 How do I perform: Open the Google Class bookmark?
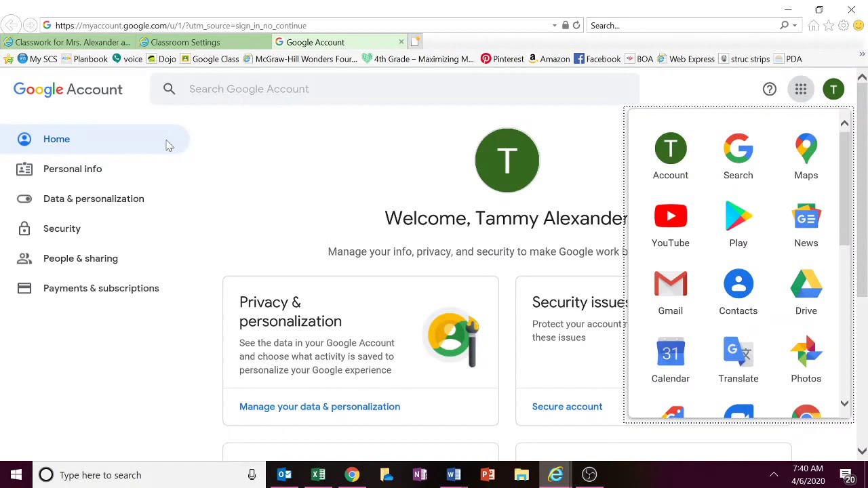(210, 59)
